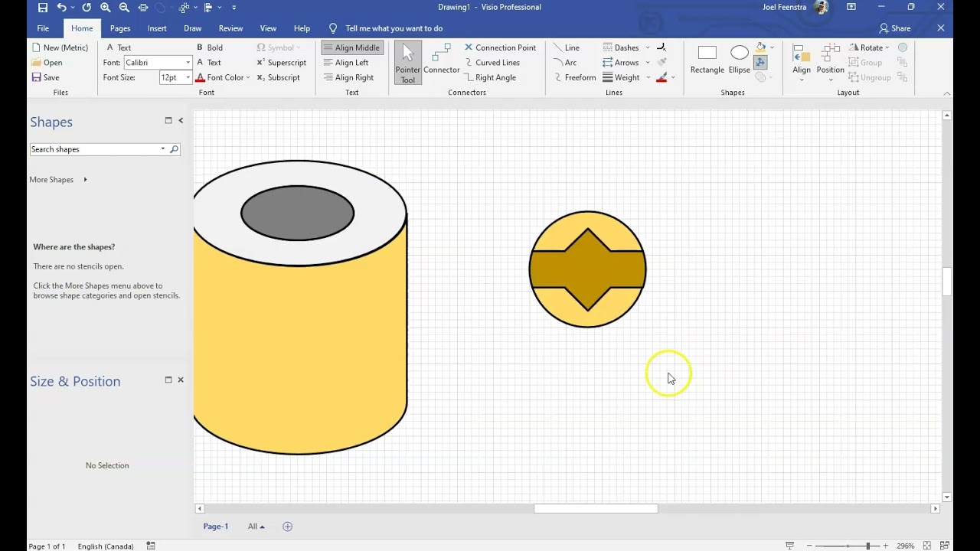The height and width of the screenshot is (551, 980).
Task: Switch to the Insert ribbon tab
Action: pyautogui.click(x=157, y=28)
